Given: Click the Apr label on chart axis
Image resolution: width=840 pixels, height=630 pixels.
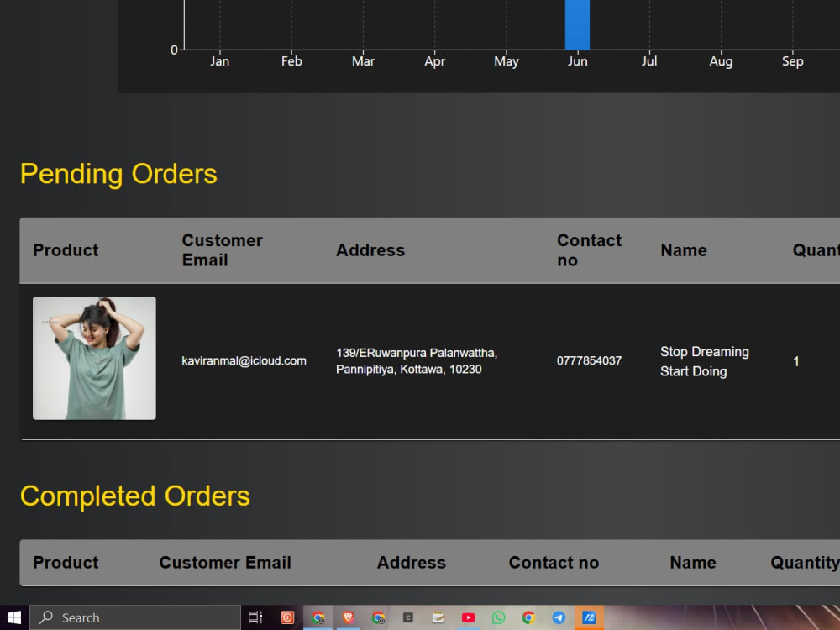Looking at the screenshot, I should [x=434, y=61].
